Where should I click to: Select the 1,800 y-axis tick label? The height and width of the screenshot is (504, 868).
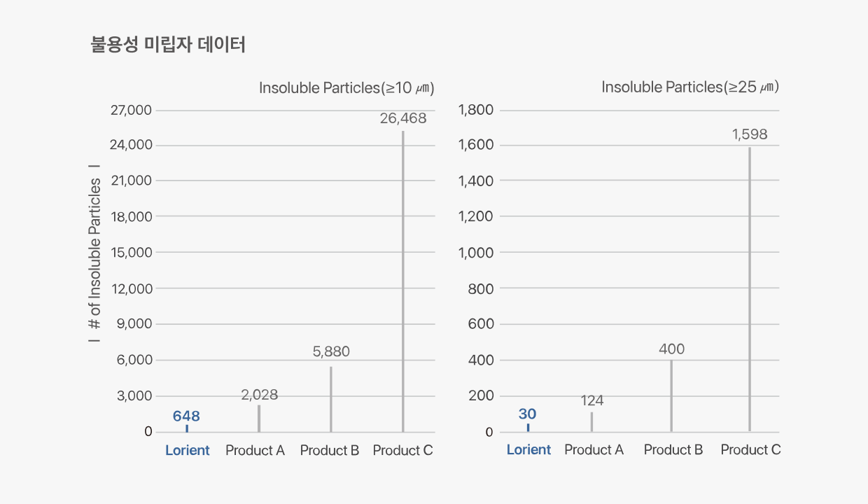(x=476, y=110)
